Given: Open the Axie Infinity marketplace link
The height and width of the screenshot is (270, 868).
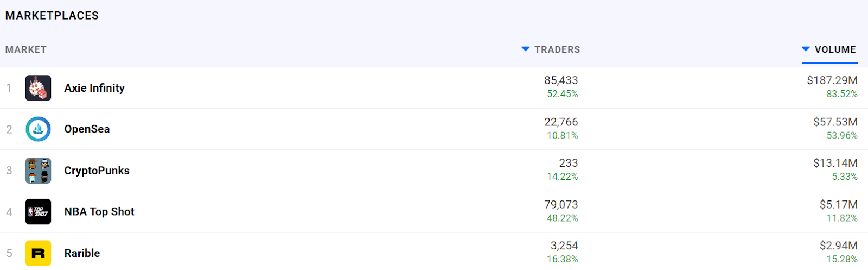Looking at the screenshot, I should (x=94, y=88).
